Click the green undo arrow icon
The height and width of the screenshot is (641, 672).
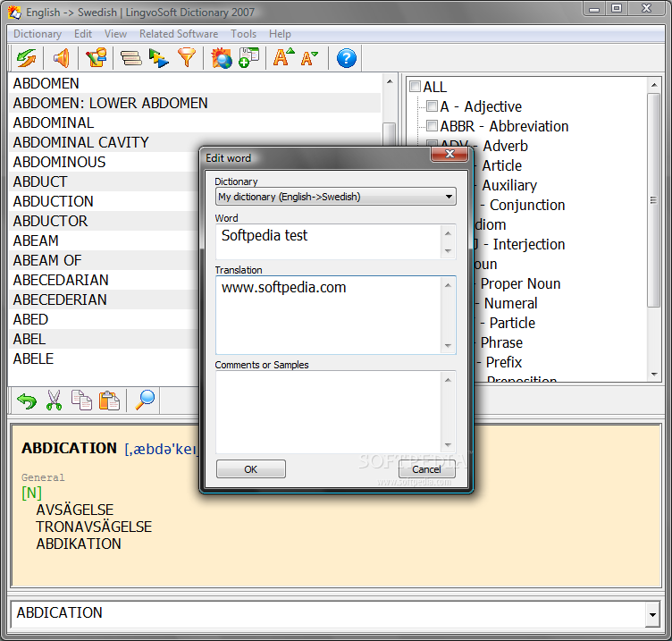[27, 401]
